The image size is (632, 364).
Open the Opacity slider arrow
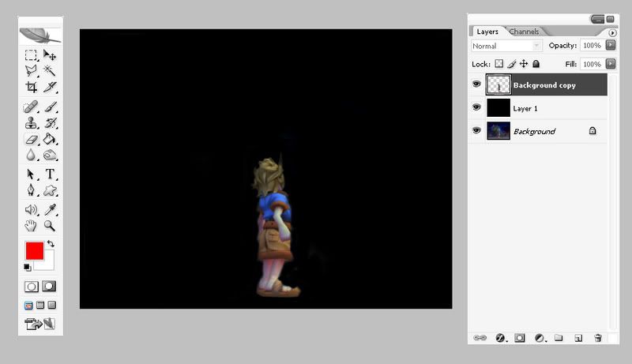(611, 45)
